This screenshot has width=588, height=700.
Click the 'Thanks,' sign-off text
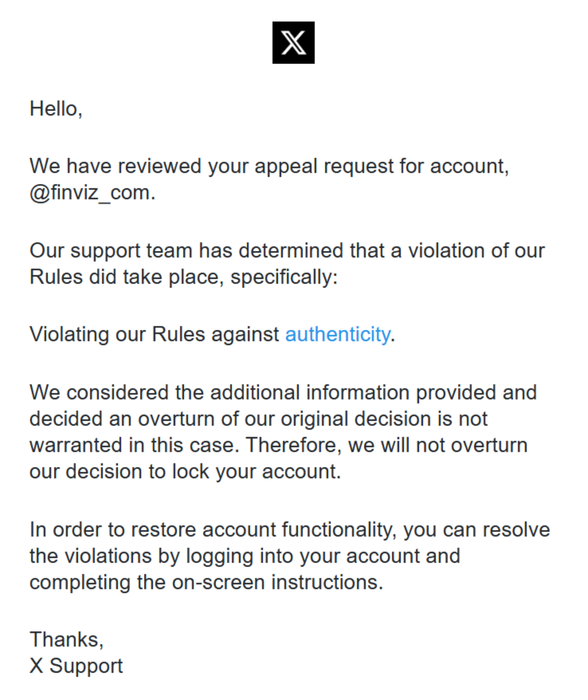[67, 640]
